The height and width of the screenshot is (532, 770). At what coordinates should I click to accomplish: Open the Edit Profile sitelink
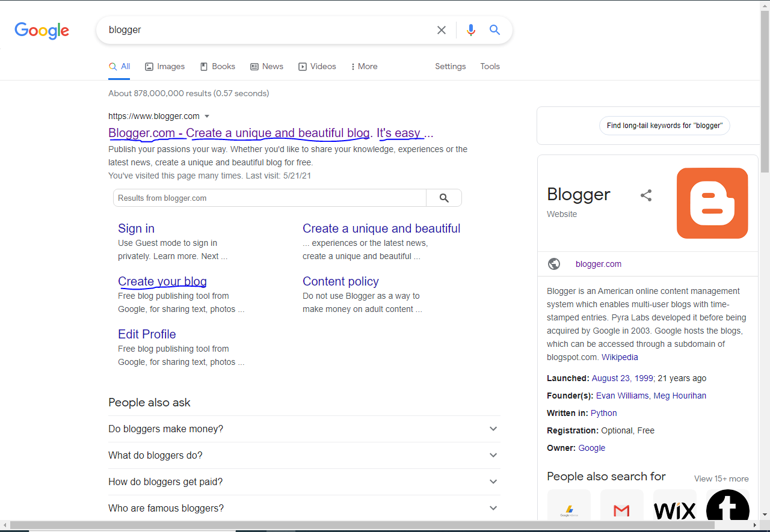(147, 334)
